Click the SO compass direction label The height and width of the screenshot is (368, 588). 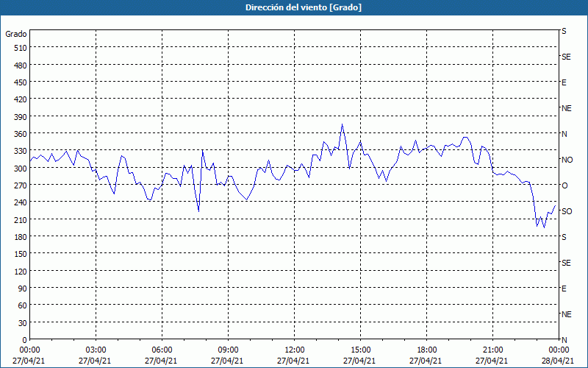coord(567,211)
